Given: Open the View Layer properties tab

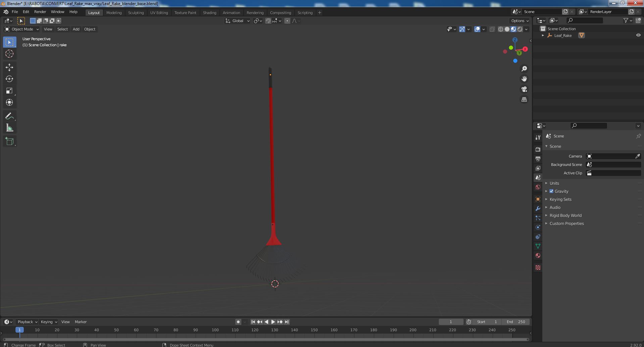Looking at the screenshot, I should 538,168.
